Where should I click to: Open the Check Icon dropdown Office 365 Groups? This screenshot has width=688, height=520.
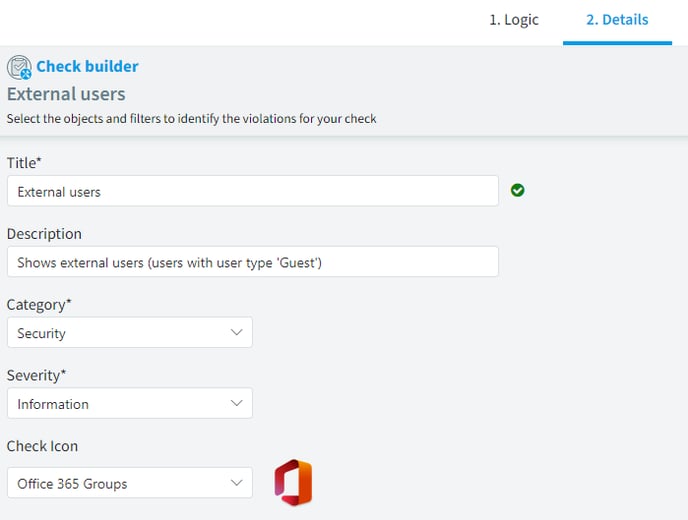(130, 483)
